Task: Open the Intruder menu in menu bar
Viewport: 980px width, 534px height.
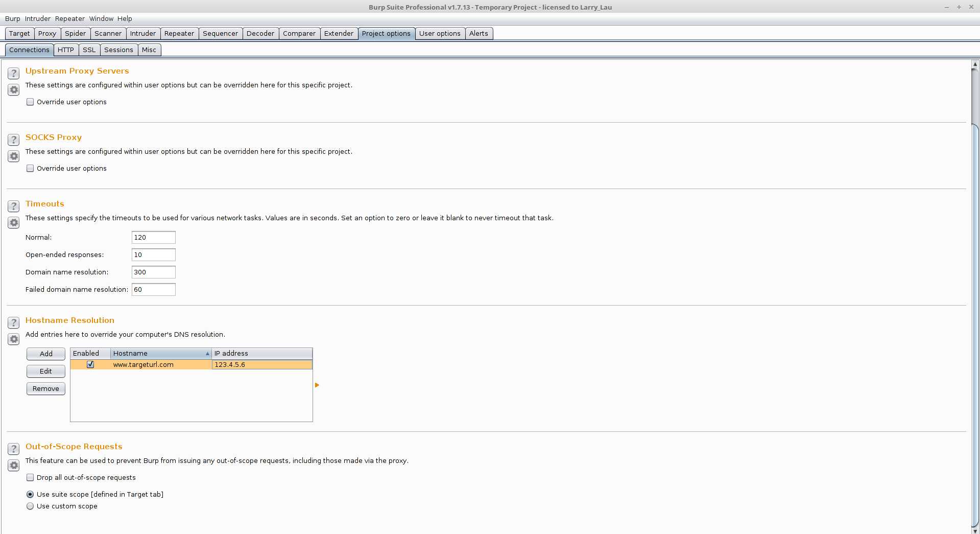Action: 38,18
